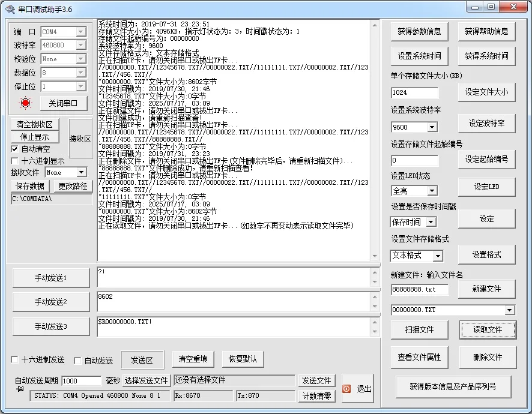Screen dimensions: 532x414
Task: Click the 发送文件 button
Action: (316, 380)
